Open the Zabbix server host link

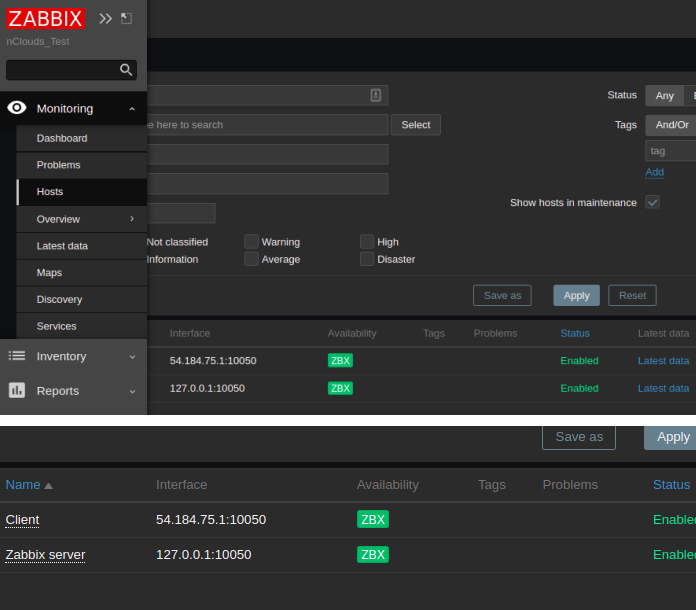click(x=45, y=555)
